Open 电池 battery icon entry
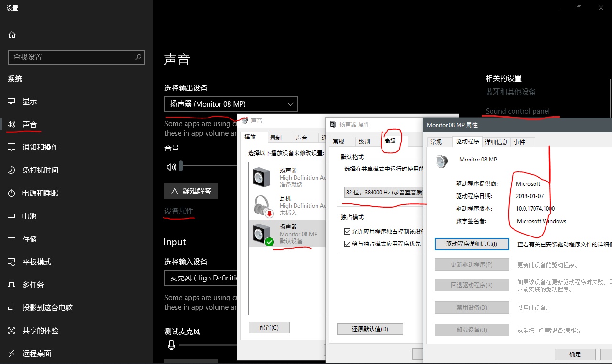The image size is (612, 364). tap(12, 216)
